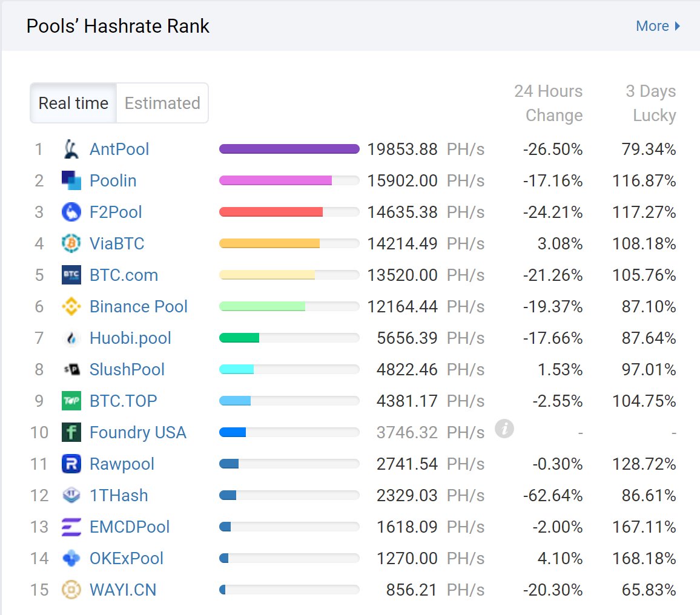
Task: Click the ViaBTC logo icon
Action: tap(71, 243)
